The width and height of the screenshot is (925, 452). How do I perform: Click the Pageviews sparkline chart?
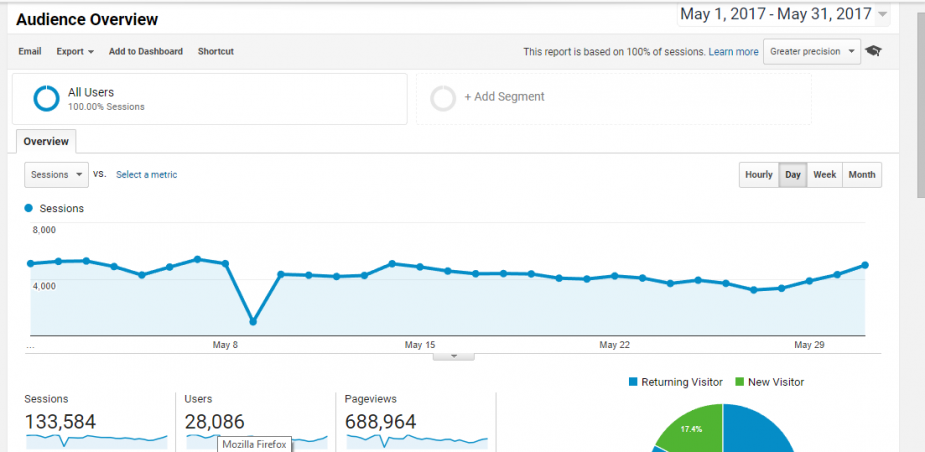pyautogui.click(x=417, y=440)
